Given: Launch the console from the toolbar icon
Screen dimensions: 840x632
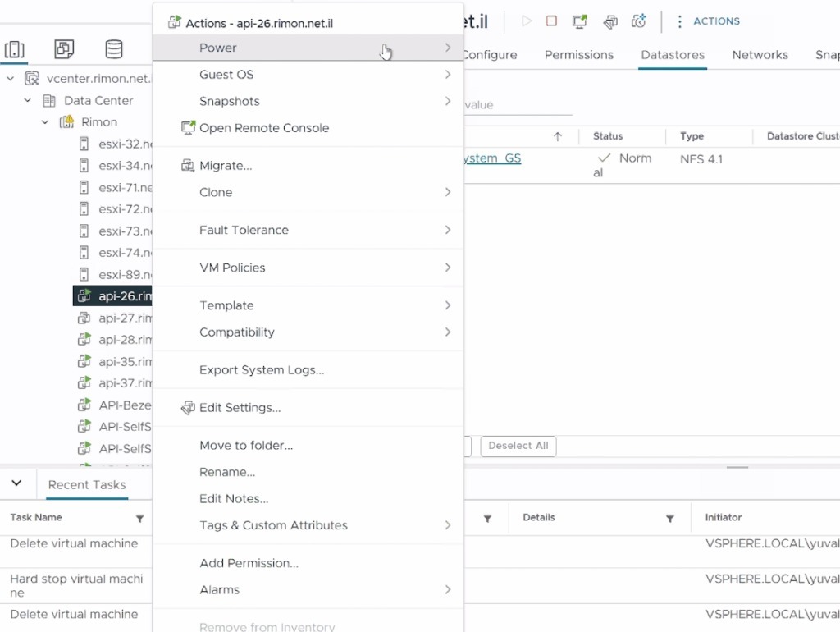Looking at the screenshot, I should coord(580,21).
